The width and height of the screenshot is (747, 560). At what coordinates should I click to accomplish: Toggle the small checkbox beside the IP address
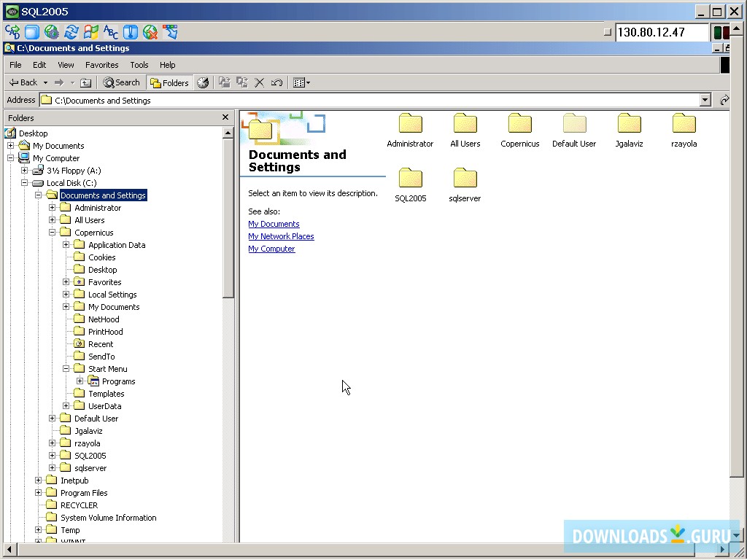click(x=607, y=32)
